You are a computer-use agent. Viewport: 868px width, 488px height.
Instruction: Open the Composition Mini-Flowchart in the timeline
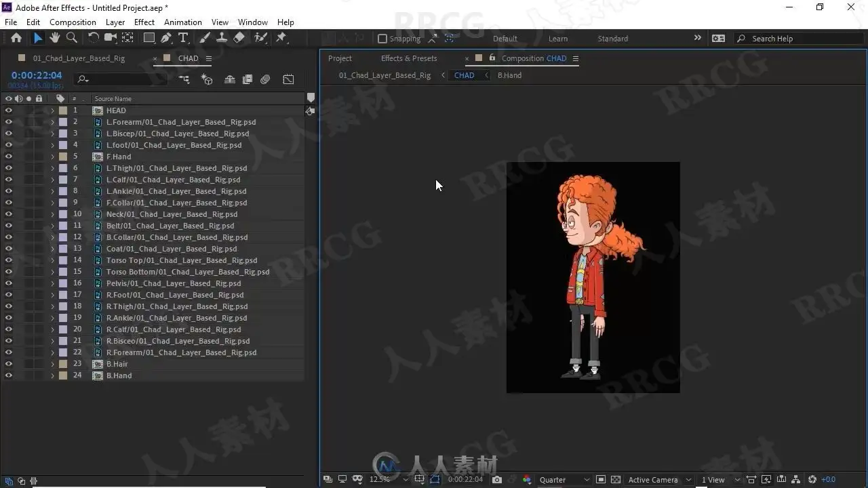pyautogui.click(x=184, y=79)
